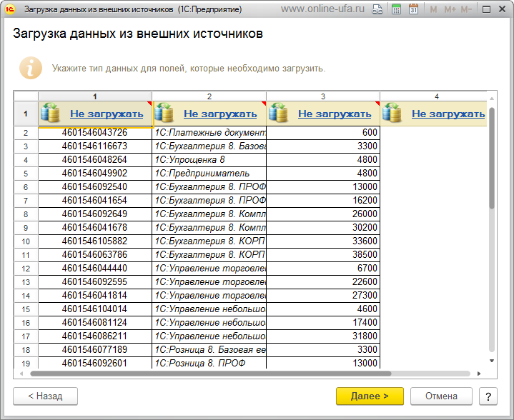
Task: Click the horizontal scrollbar thumb
Action: click(x=210, y=374)
